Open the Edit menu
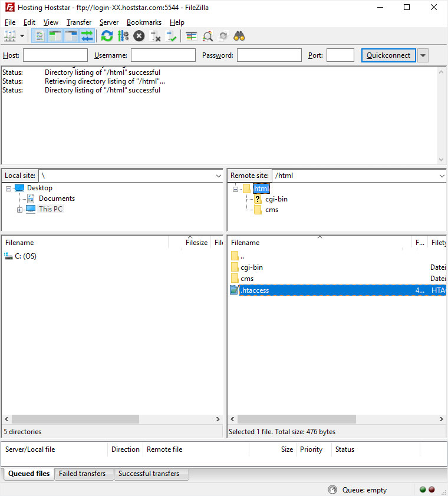Screen dimensions: 448x496 coord(29,22)
